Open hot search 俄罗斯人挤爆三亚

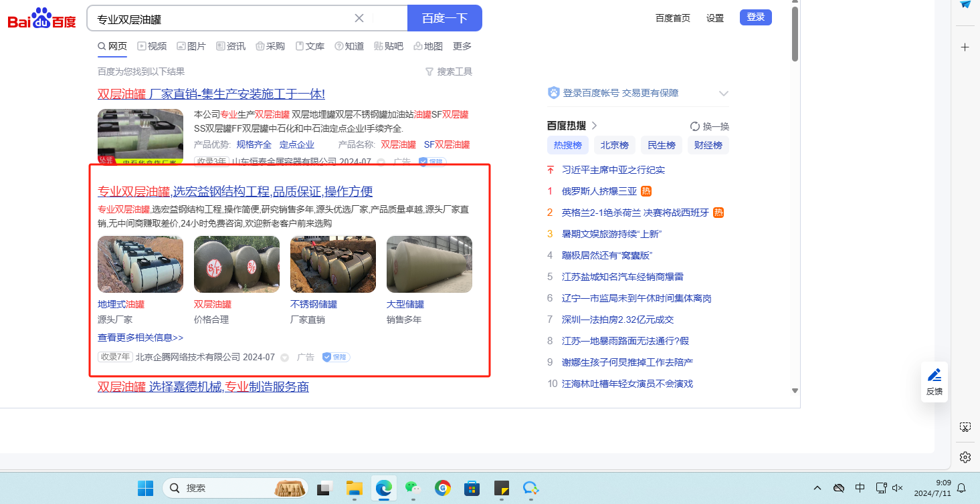599,191
